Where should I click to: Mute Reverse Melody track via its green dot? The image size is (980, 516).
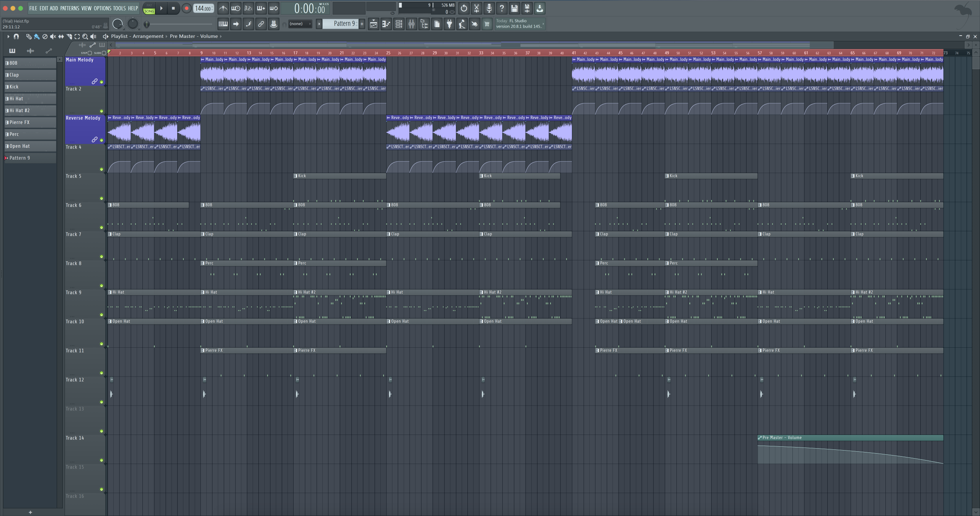click(101, 140)
